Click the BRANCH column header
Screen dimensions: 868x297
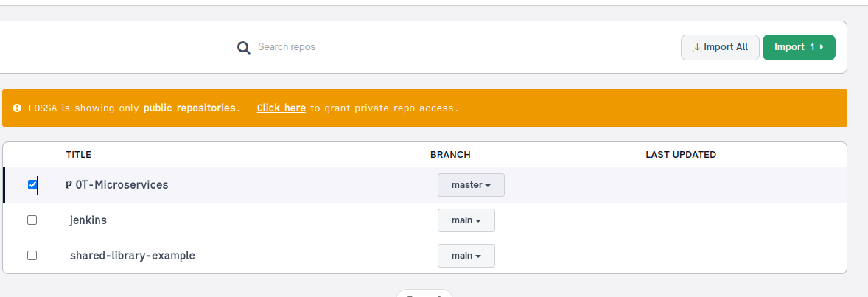450,155
